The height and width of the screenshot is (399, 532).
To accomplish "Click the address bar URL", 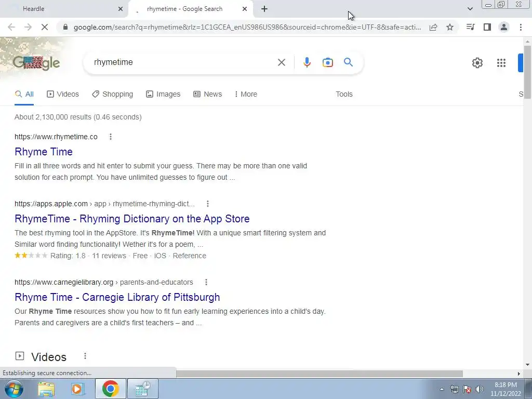I will [x=247, y=27].
